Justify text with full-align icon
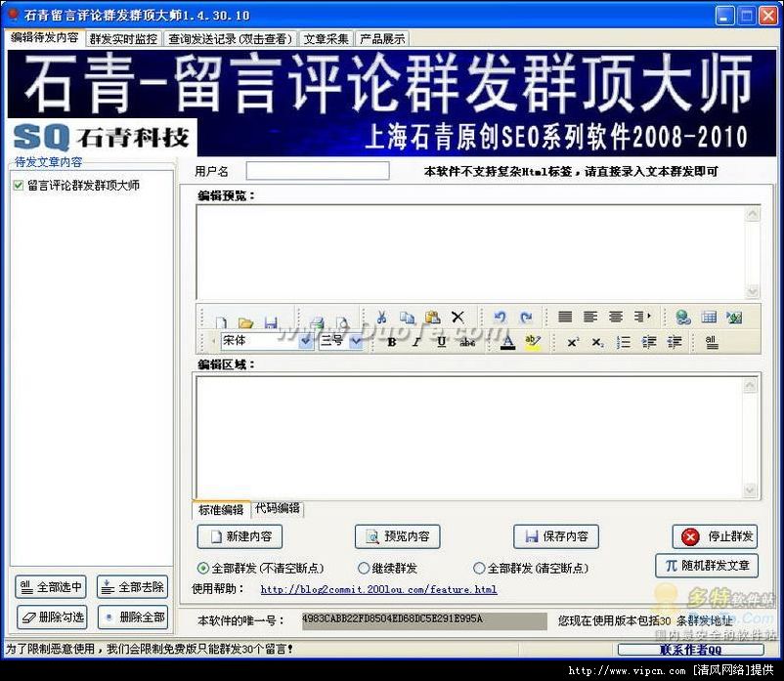 tap(565, 317)
